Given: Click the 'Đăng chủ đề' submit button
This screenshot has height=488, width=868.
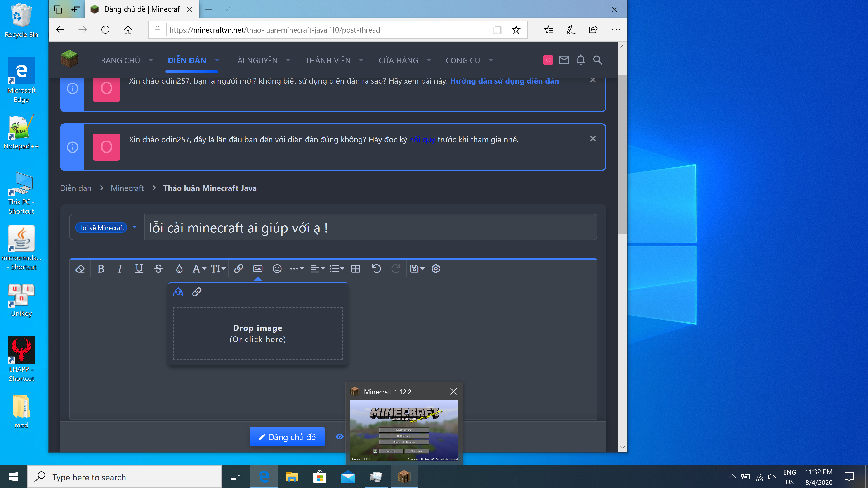Looking at the screenshot, I should pos(287,437).
